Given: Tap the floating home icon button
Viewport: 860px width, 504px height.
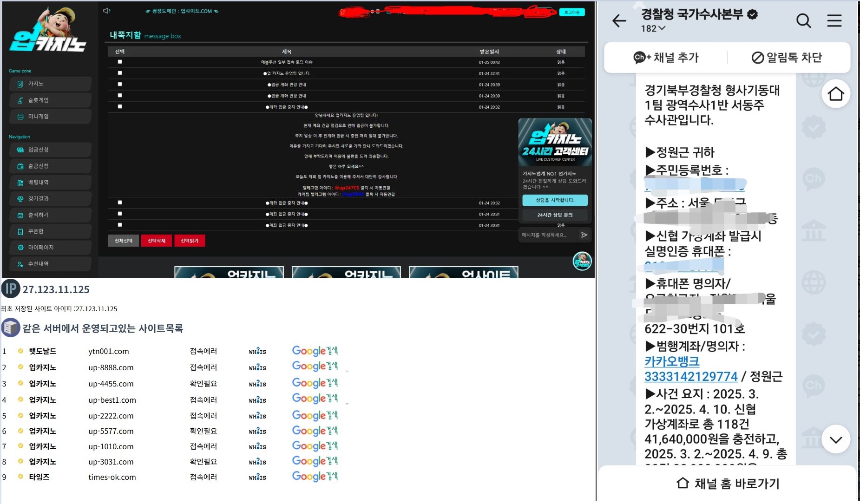Looking at the screenshot, I should 835,94.
